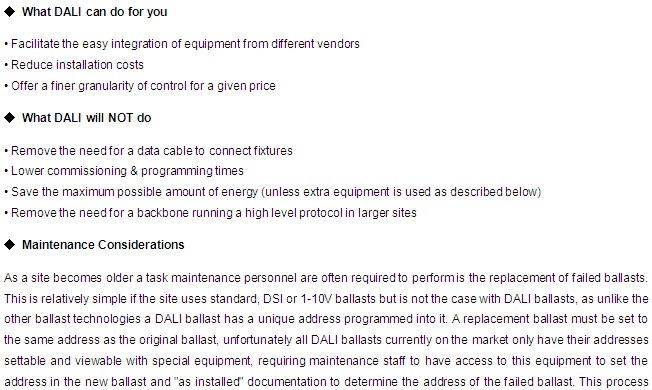Click the Reduce installation costs line
The width and height of the screenshot is (652, 390).
(x=74, y=65)
